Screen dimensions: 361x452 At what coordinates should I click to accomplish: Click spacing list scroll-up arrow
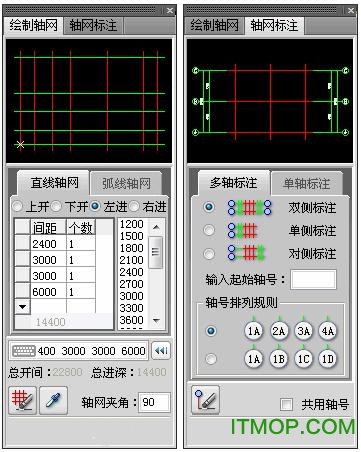(x=156, y=227)
